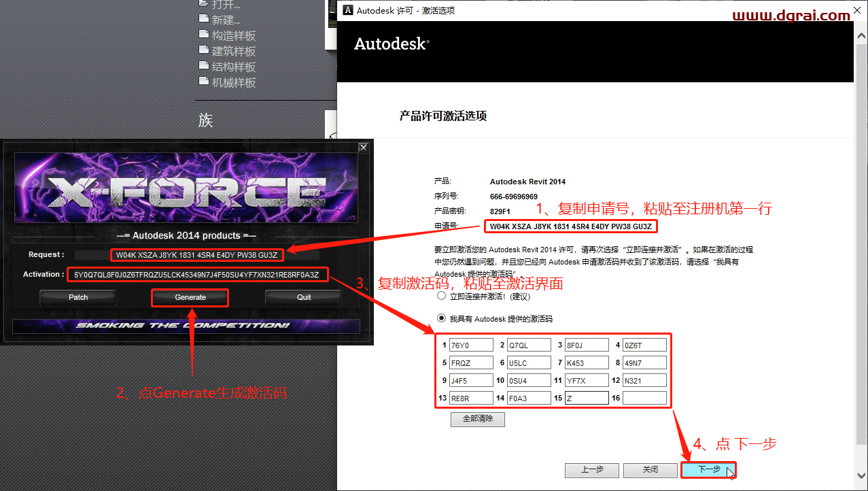Click the document icon beside 新建… in Revit

(x=203, y=19)
